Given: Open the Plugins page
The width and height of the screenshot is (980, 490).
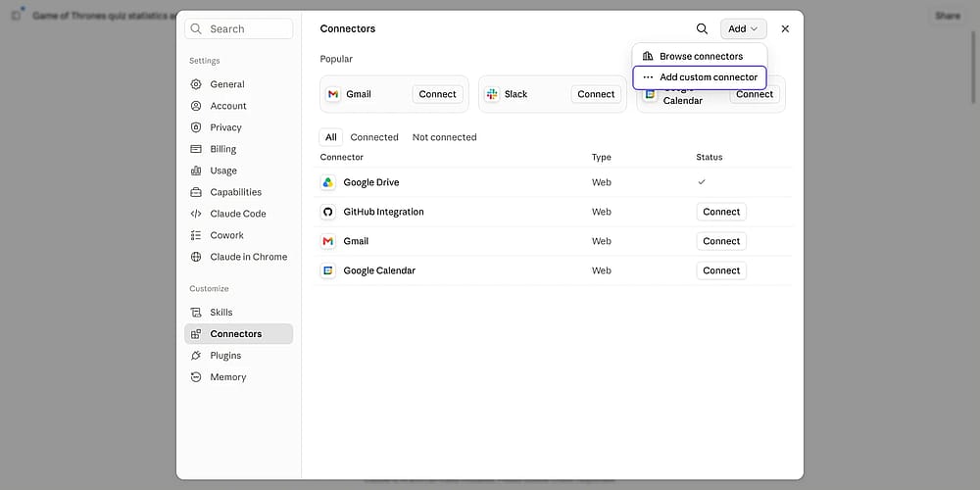Looking at the screenshot, I should point(238,356).
